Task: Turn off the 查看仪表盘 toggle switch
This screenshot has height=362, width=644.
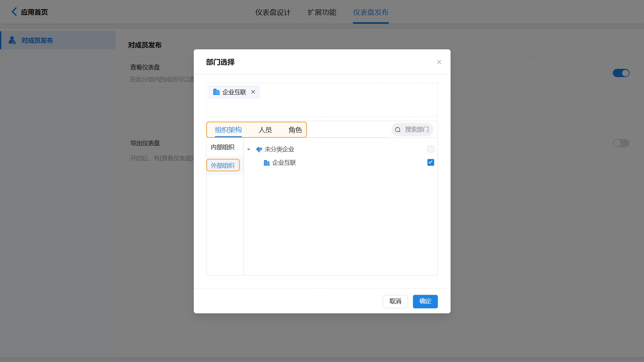Action: pyautogui.click(x=621, y=73)
